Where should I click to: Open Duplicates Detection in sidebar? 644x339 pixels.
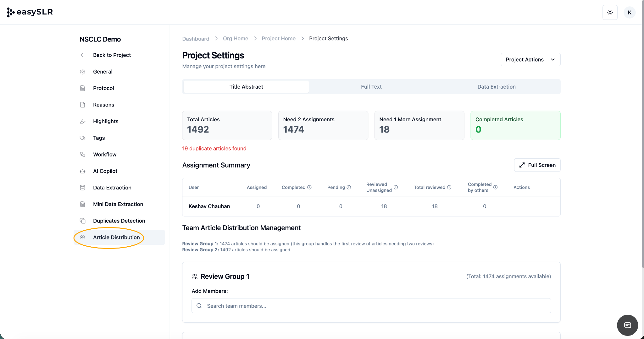(119, 221)
